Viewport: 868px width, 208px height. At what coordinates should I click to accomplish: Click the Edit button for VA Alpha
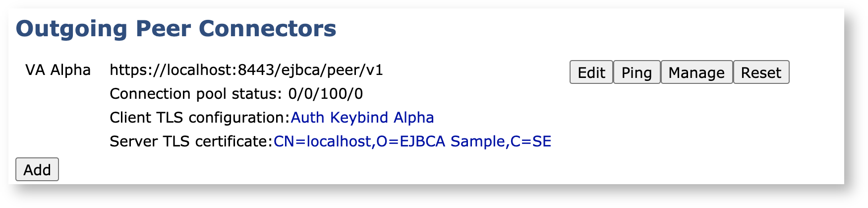pos(591,72)
